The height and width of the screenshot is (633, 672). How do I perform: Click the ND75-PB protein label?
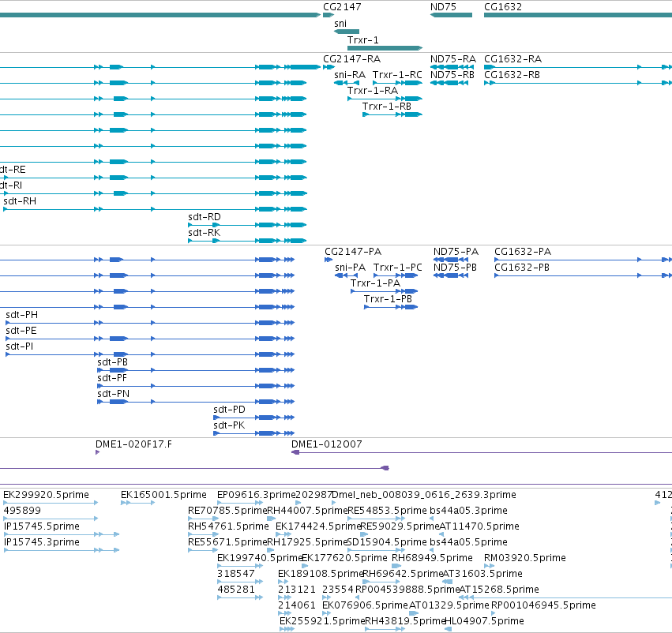[x=455, y=268]
